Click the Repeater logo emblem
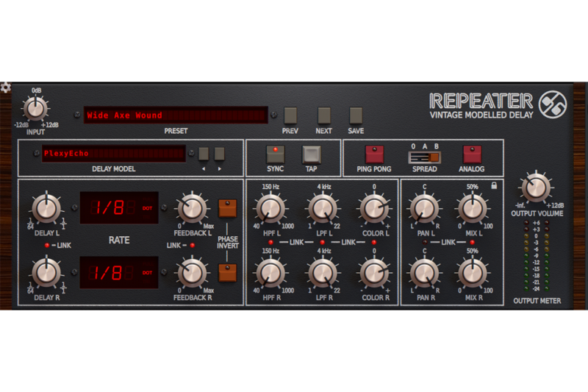 (553, 104)
